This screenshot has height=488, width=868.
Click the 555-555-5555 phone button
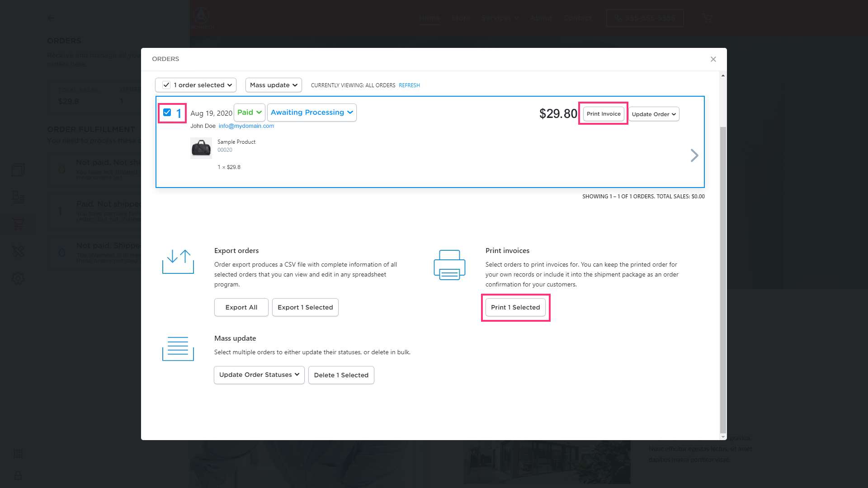(x=645, y=19)
